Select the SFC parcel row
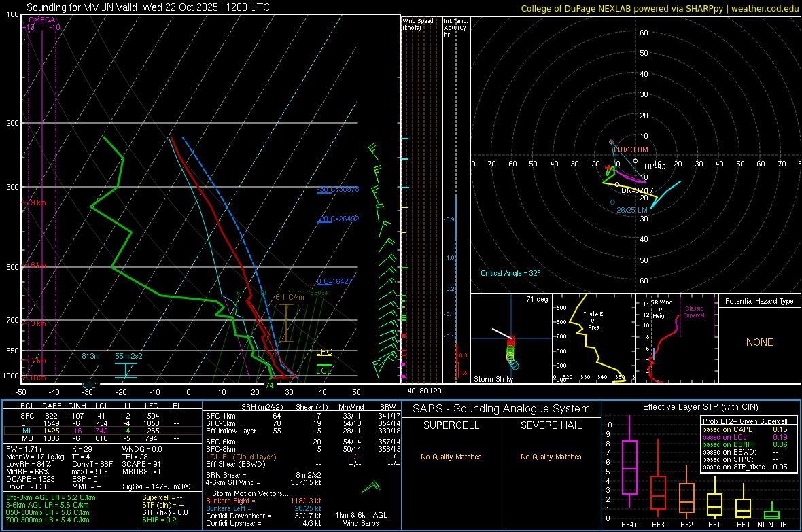The width and height of the screenshot is (802, 532). [x=103, y=416]
